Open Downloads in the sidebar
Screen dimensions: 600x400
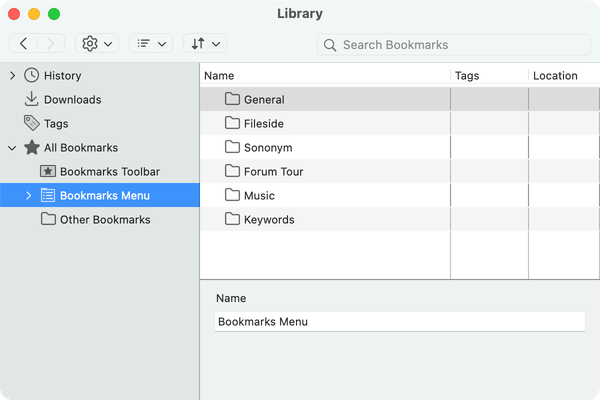click(73, 100)
